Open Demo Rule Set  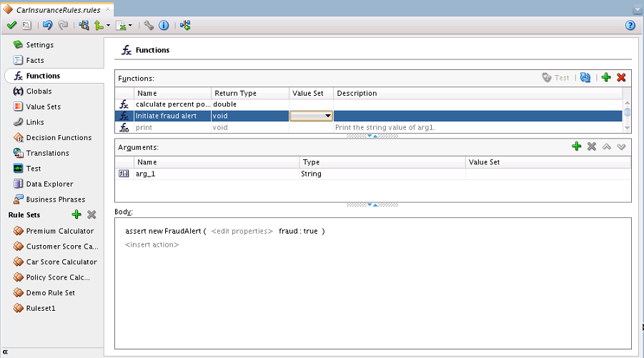pos(51,293)
